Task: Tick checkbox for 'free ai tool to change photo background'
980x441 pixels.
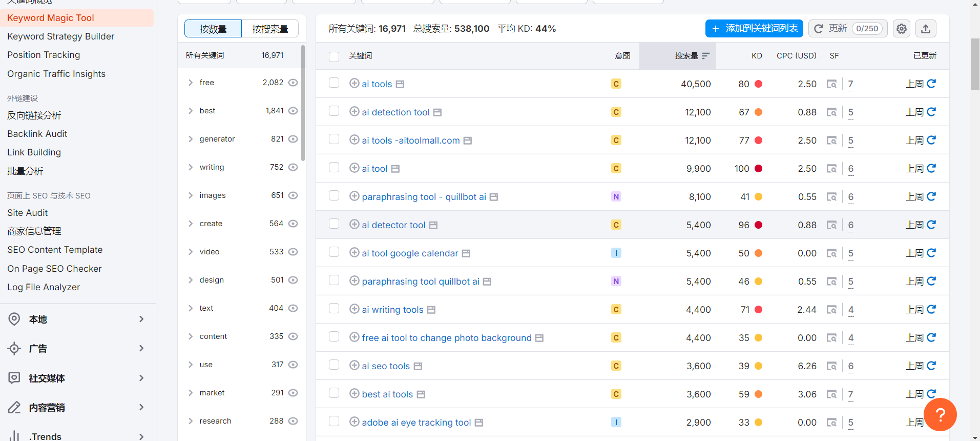Action: point(334,336)
